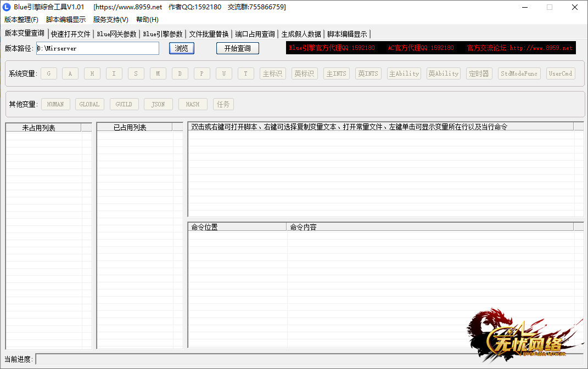Image resolution: width=588 pixels, height=369 pixels.
Task: Click the 浏览 browse button
Action: [x=181, y=48]
